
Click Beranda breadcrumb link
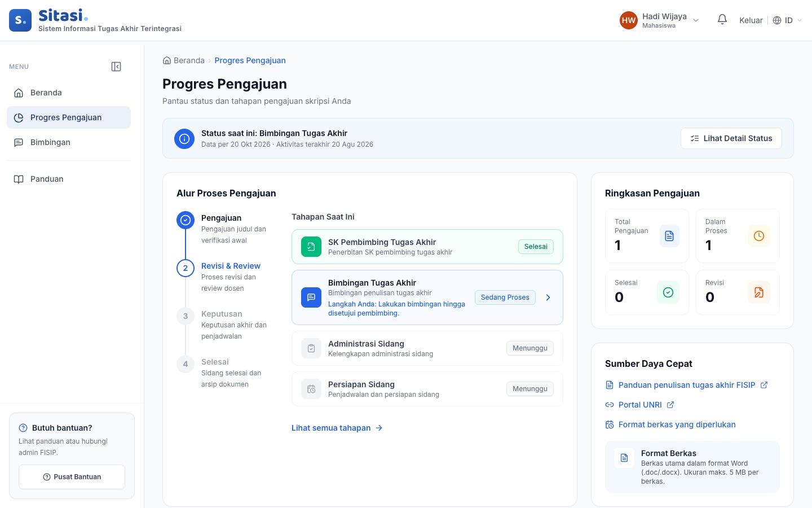click(183, 60)
